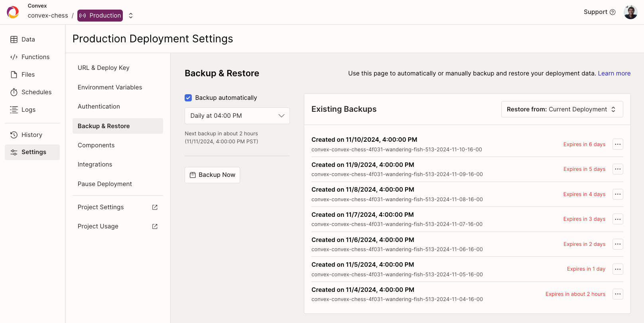Screen dimensions: 644x323
Task: Open the Project Usage link
Action: (x=118, y=226)
